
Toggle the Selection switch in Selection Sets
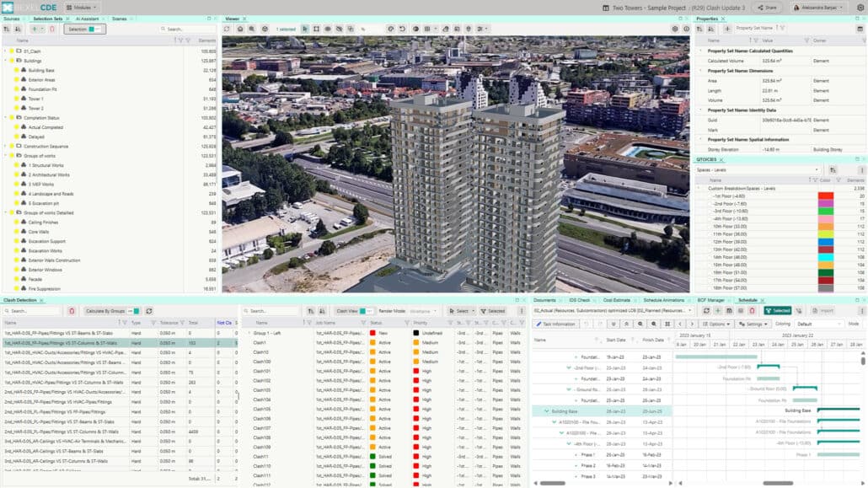[94, 29]
